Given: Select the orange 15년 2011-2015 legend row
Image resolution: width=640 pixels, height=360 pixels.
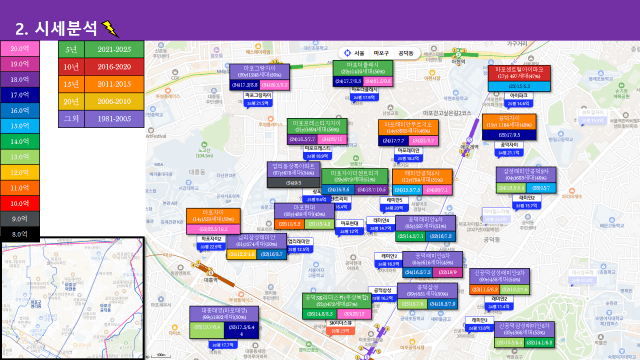Looking at the screenshot, I should click(x=101, y=84).
